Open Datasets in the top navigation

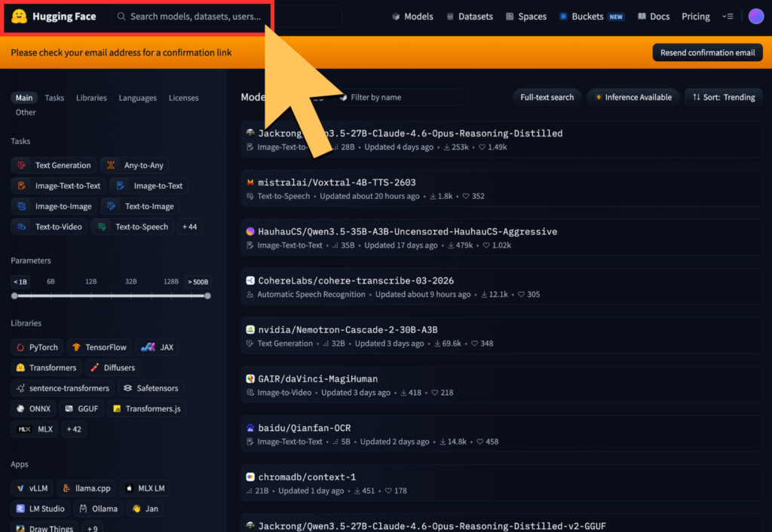(469, 17)
